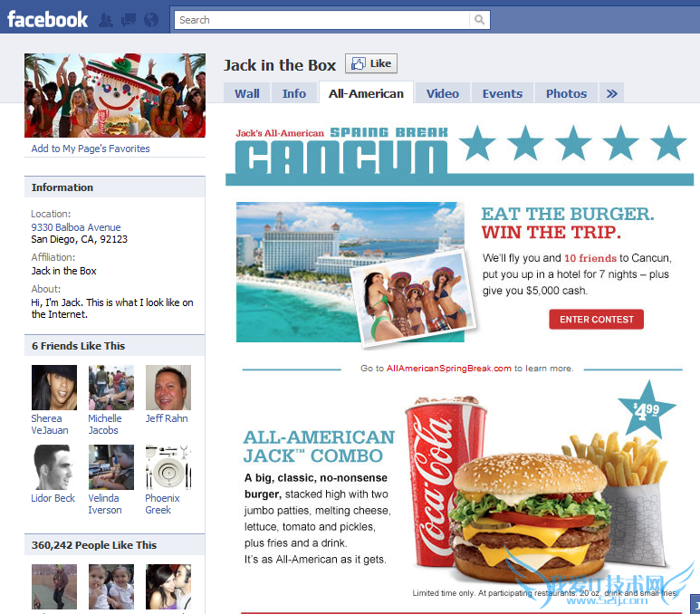Open the Events tab
The image size is (700, 614).
(503, 93)
